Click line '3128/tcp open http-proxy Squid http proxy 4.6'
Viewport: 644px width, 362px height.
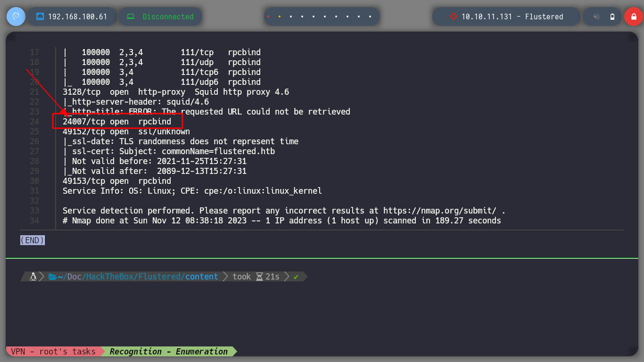pos(176,92)
